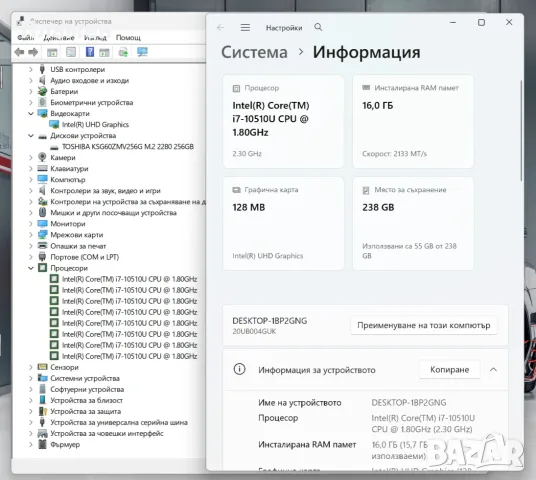
Task: Click the Фърмуер chip icon in tree
Action: click(42, 444)
